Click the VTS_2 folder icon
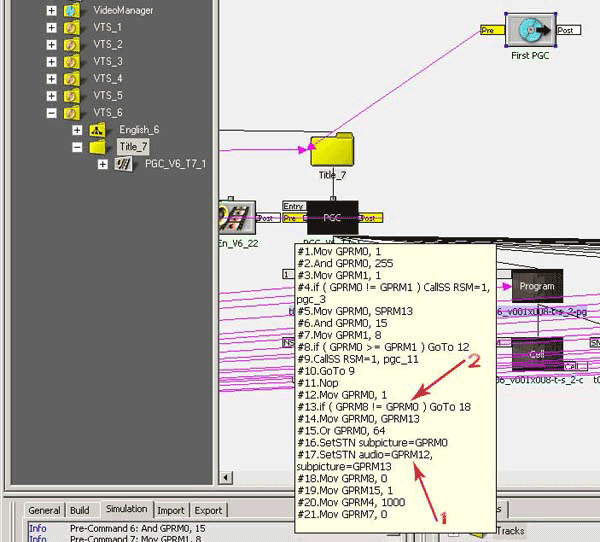600x542 pixels. (72, 44)
